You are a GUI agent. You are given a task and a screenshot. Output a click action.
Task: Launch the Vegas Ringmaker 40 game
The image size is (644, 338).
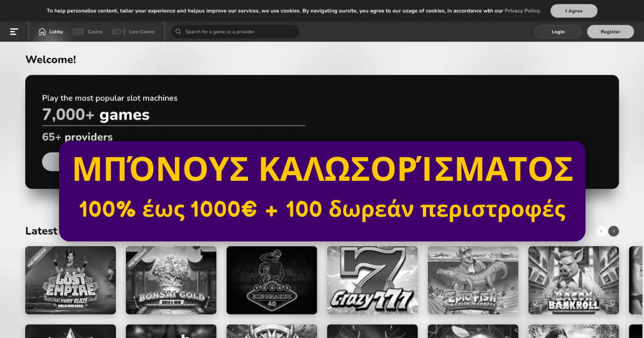pos(272,280)
